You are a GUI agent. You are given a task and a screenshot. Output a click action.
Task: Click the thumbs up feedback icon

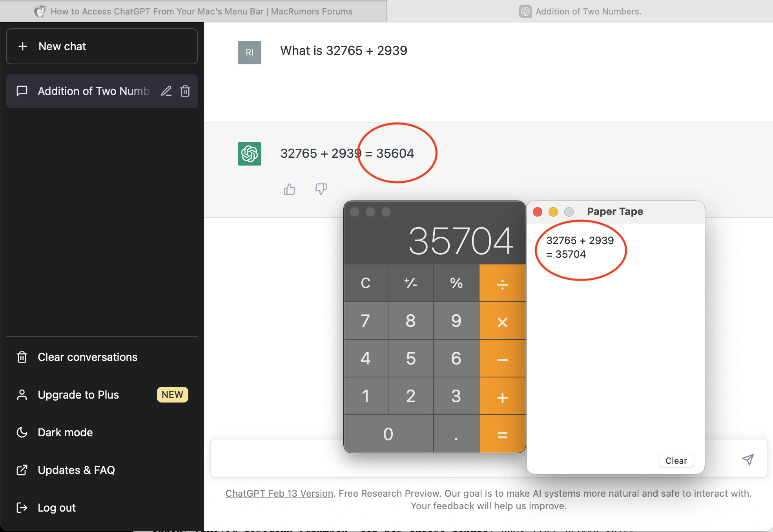[x=289, y=189]
